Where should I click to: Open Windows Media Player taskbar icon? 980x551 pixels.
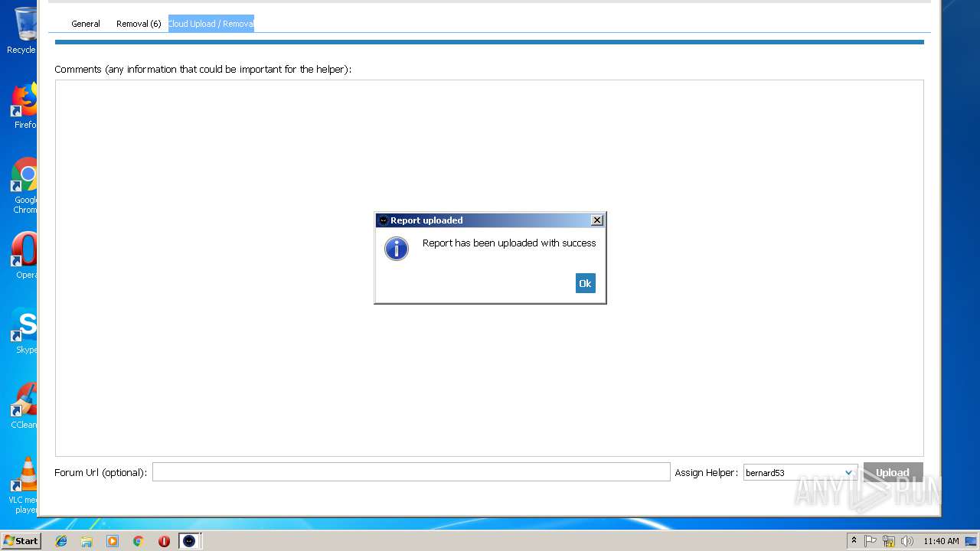[x=113, y=541]
